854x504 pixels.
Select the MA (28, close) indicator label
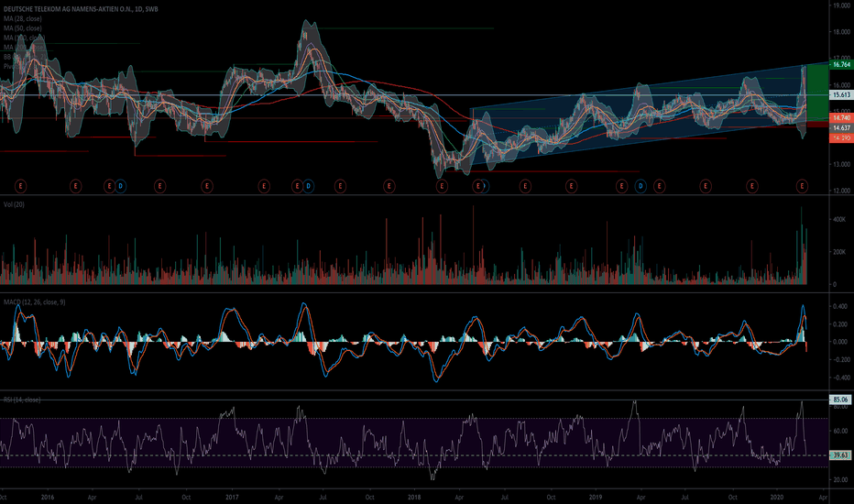[22, 18]
